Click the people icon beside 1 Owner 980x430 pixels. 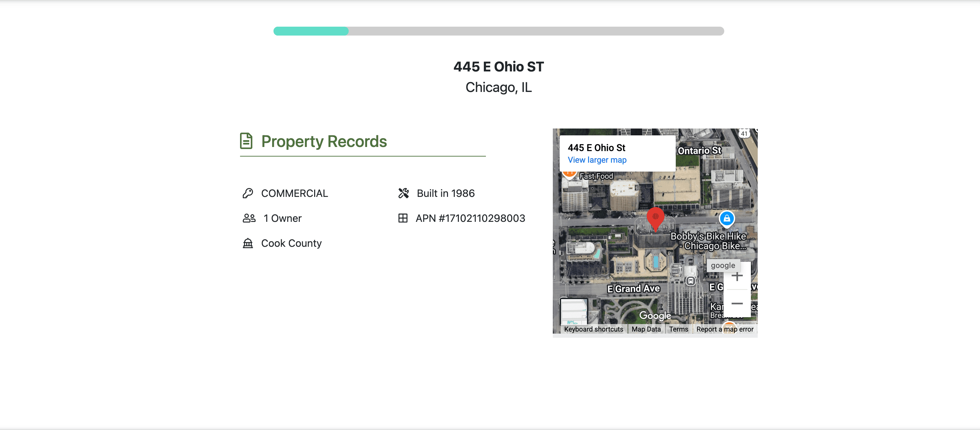[x=249, y=218]
